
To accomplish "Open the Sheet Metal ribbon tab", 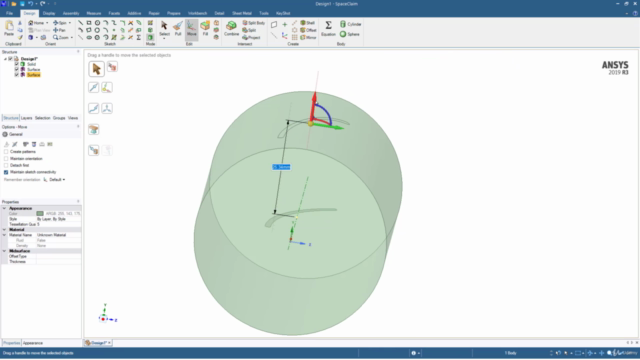I will (242, 13).
